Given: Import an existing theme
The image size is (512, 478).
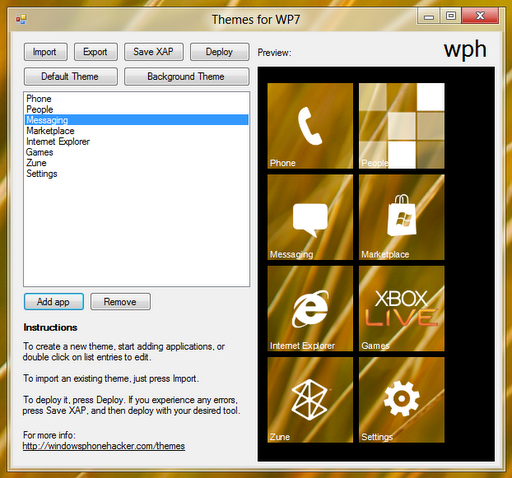Looking at the screenshot, I should point(46,52).
